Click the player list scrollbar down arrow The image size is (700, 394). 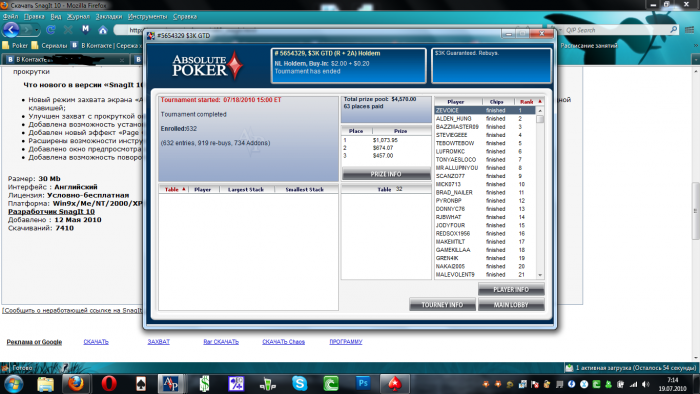[540, 275]
